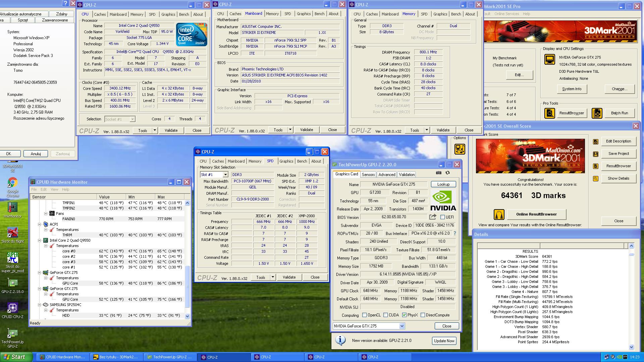Click the Bus Interface question mark in GPU-Z
Viewport: 644px width, 362px height.
click(x=455, y=233)
